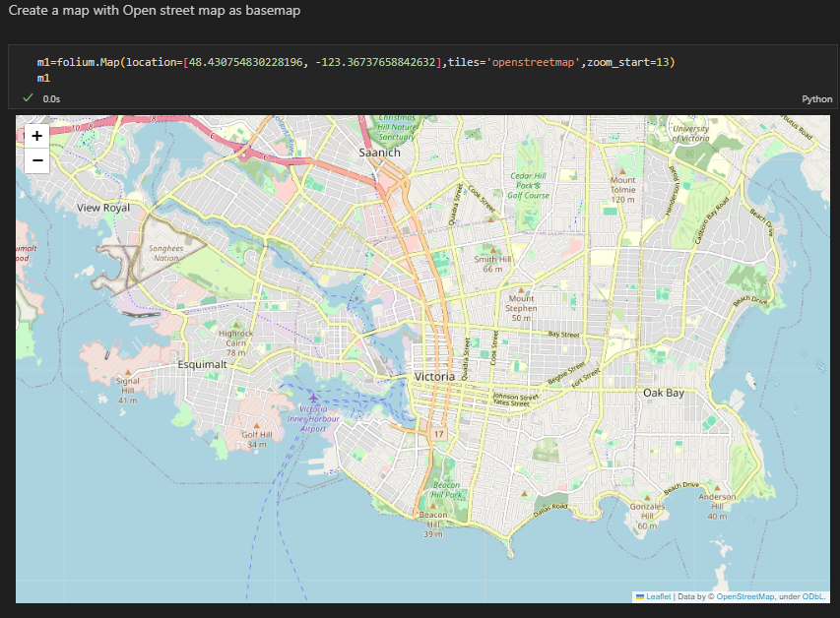This screenshot has height=618, width=840.
Task: Click the 'openstreetmap' string in the code
Action: [533, 62]
